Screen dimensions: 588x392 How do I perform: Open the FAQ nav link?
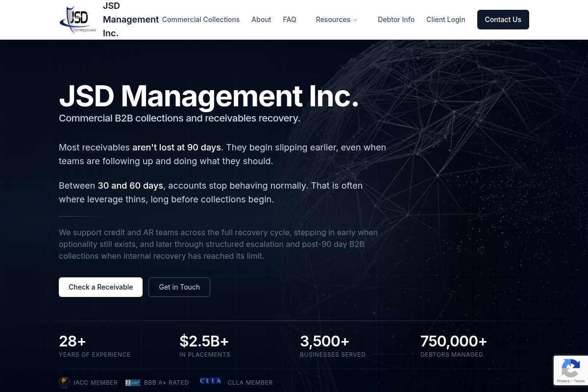(290, 20)
